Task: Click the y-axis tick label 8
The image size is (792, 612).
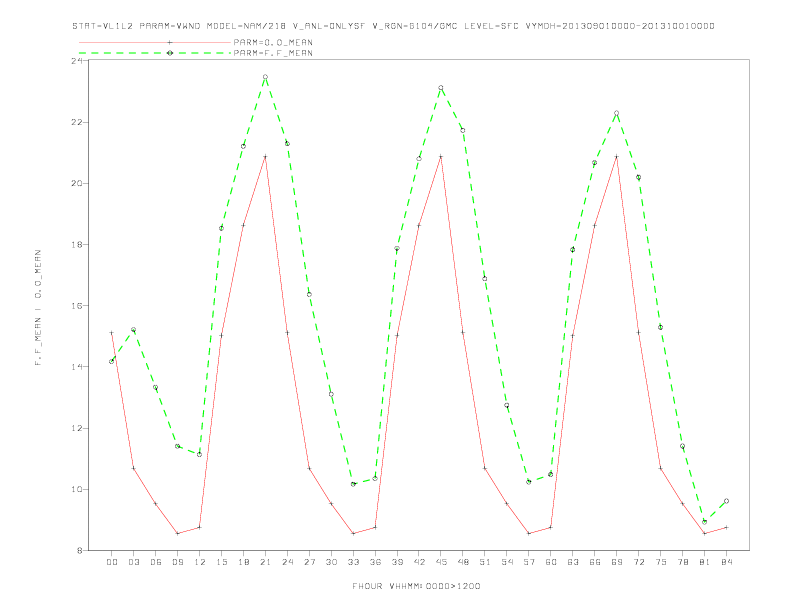Action: click(80, 551)
